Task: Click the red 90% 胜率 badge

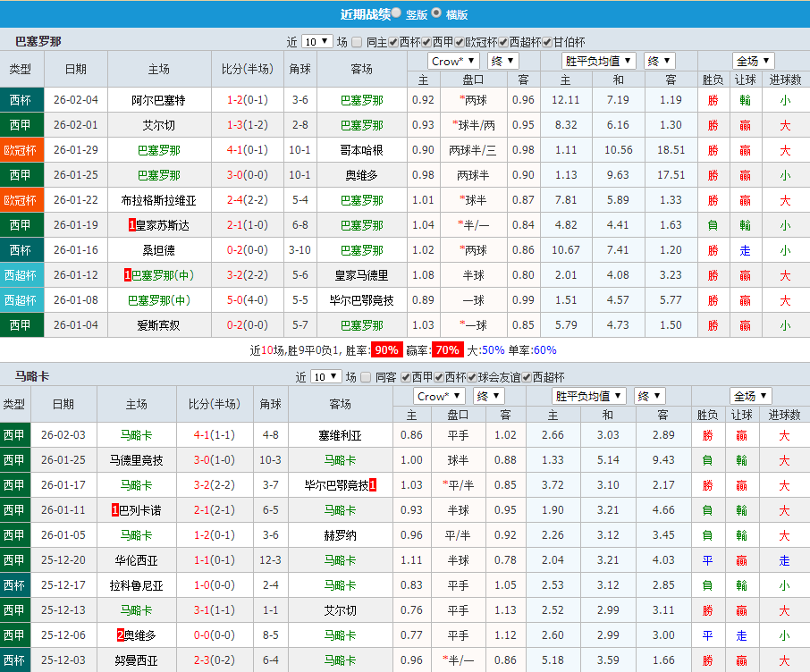Action: [386, 352]
